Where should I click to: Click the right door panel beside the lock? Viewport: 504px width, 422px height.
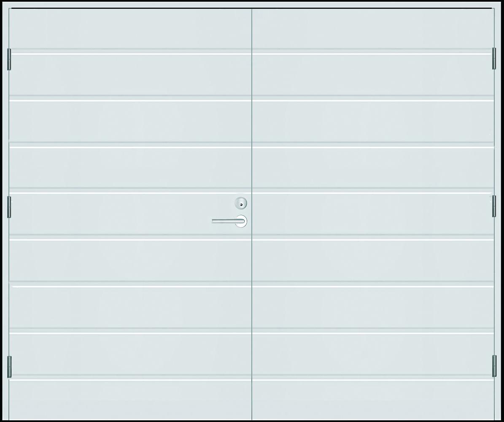(x=373, y=214)
